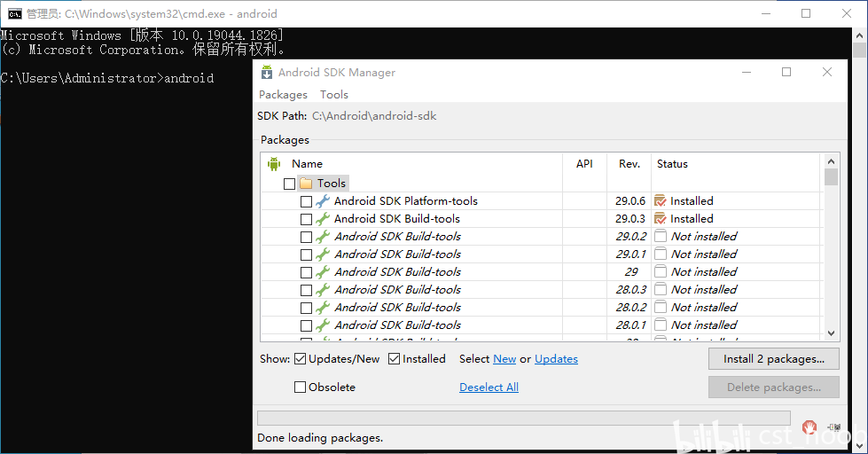The height and width of the screenshot is (454, 868).
Task: Click Not installed icon for rev 29.0.2
Action: 660,237
